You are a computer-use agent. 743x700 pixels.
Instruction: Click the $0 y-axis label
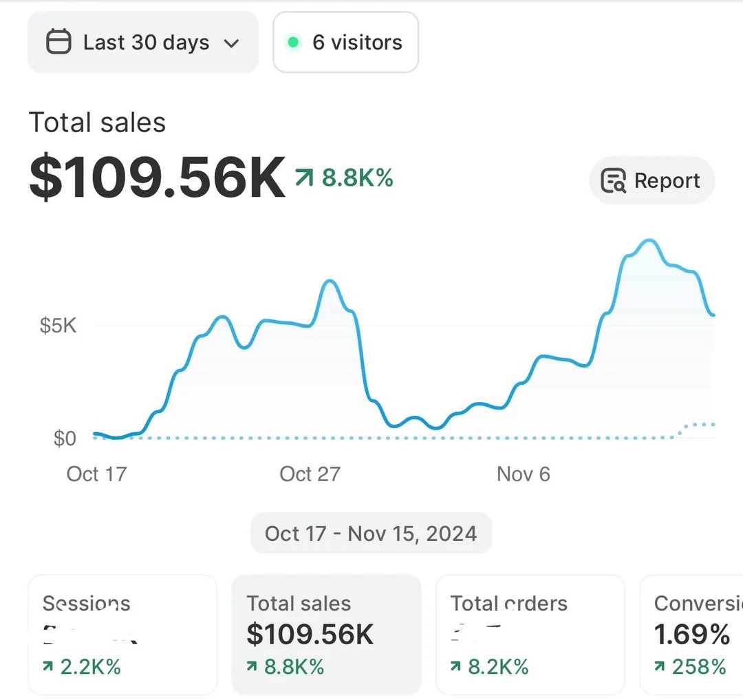point(65,438)
